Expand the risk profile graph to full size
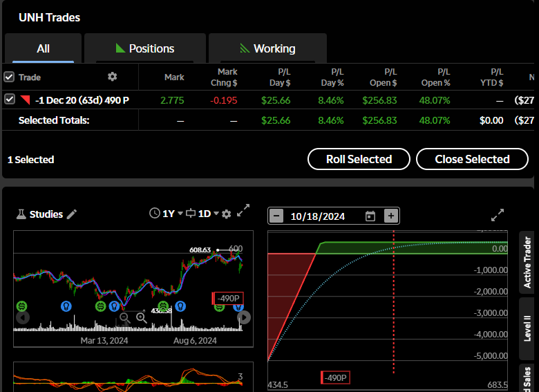 pos(498,215)
